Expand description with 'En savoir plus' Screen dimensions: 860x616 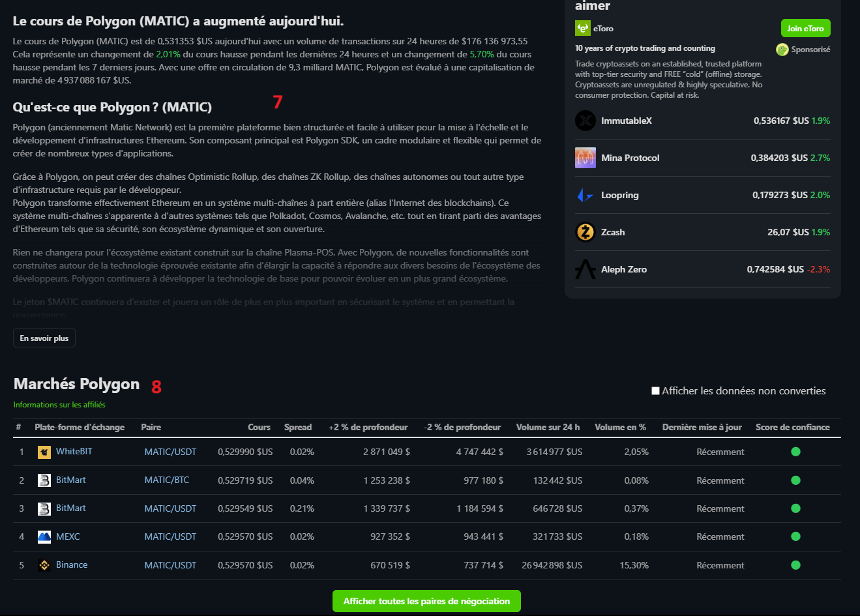(44, 338)
